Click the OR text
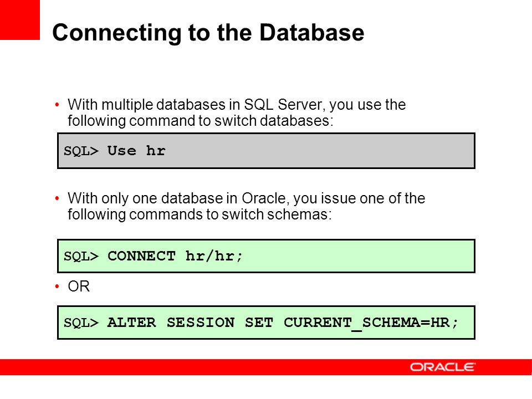The height and width of the screenshot is (399, 532). (79, 287)
